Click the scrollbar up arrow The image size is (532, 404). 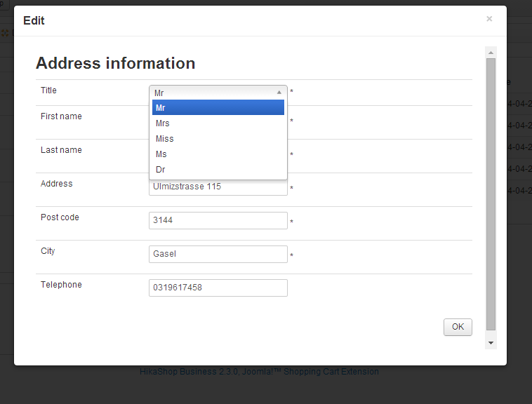pos(491,53)
